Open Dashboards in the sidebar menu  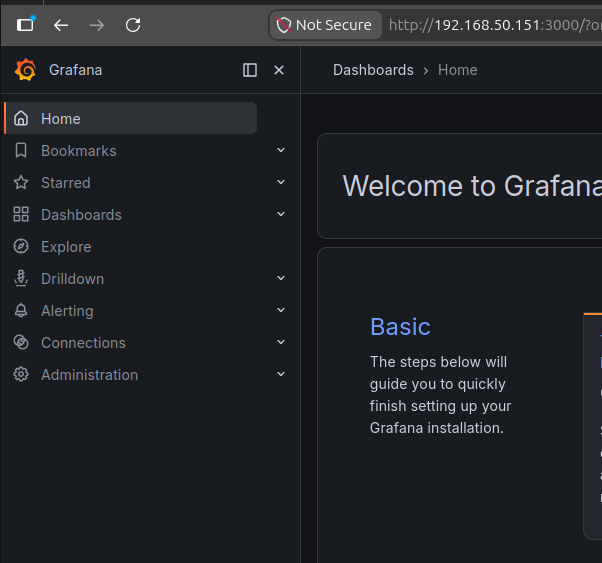[81, 215]
